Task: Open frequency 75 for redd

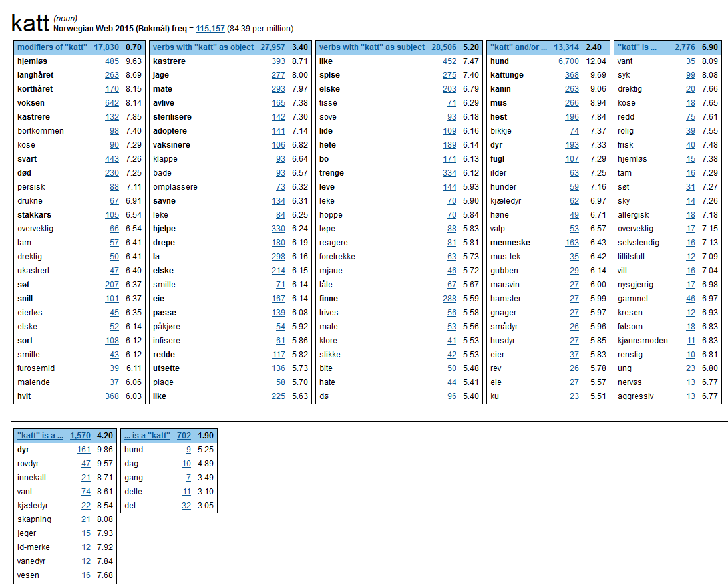Action: point(691,117)
